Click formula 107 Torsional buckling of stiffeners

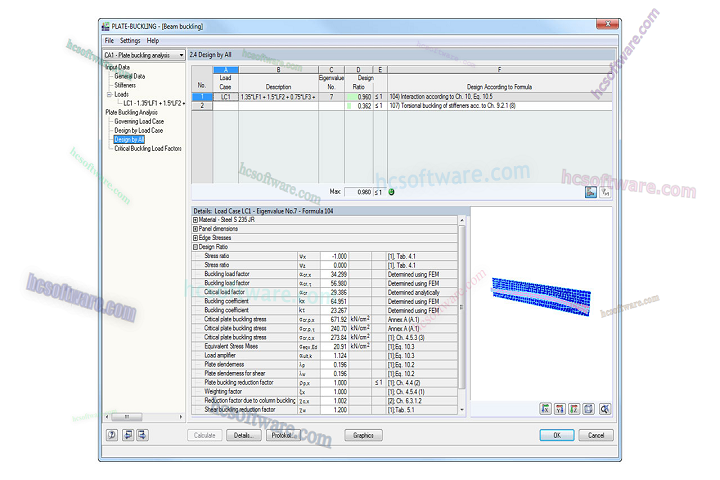tap(500, 106)
